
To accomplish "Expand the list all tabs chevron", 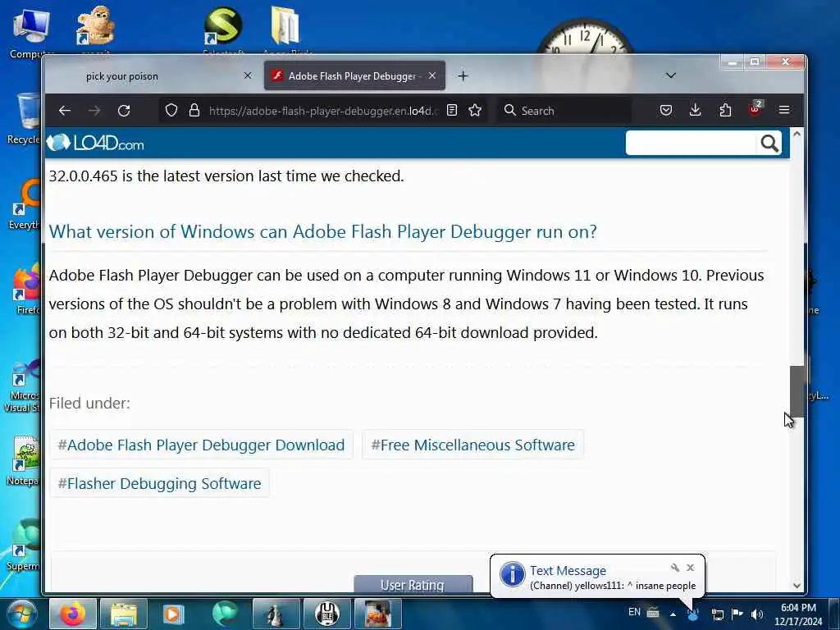I will (671, 75).
